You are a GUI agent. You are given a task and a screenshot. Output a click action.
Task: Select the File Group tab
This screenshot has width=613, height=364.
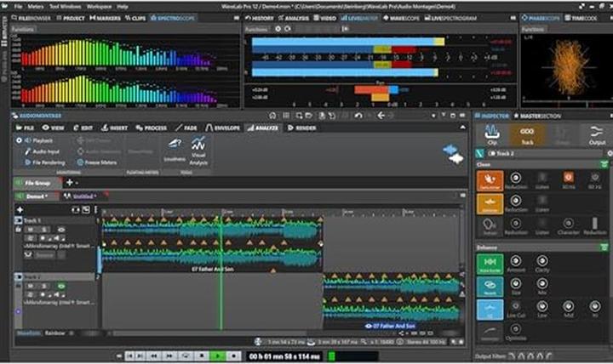37,183
